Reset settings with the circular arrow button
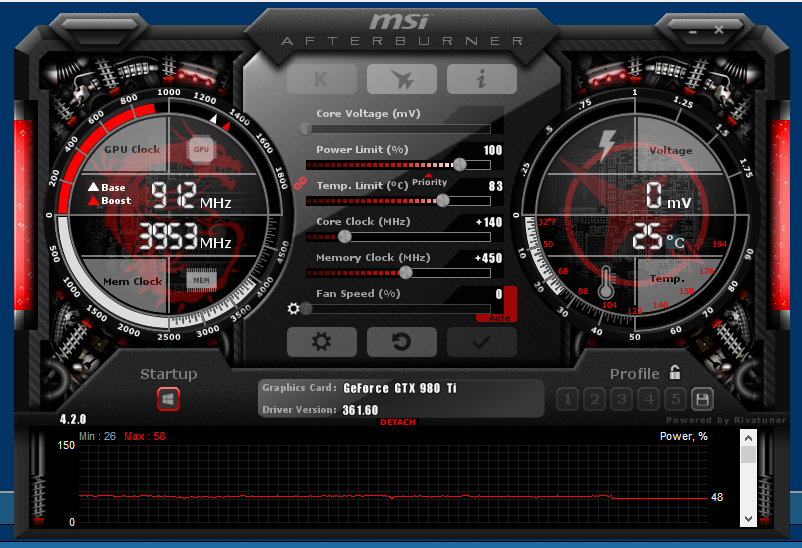This screenshot has height=548, width=802. [402, 342]
